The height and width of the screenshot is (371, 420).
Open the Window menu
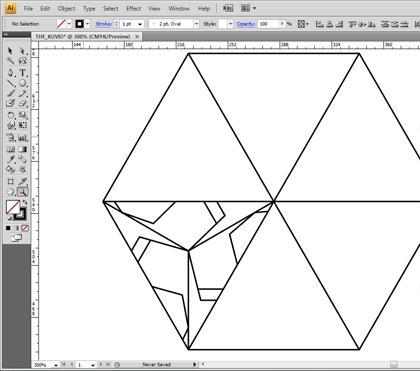coord(179,8)
